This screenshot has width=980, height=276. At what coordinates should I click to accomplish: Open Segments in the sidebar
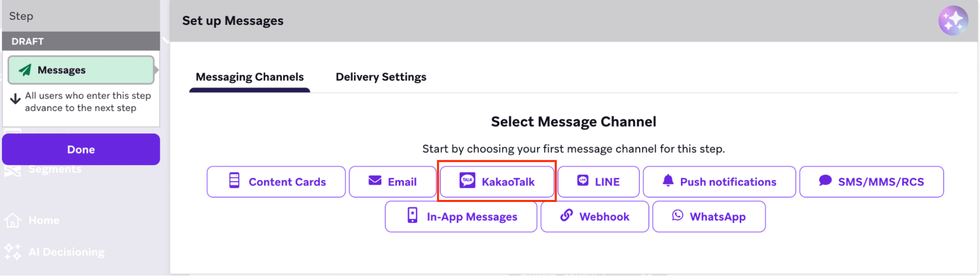54,170
